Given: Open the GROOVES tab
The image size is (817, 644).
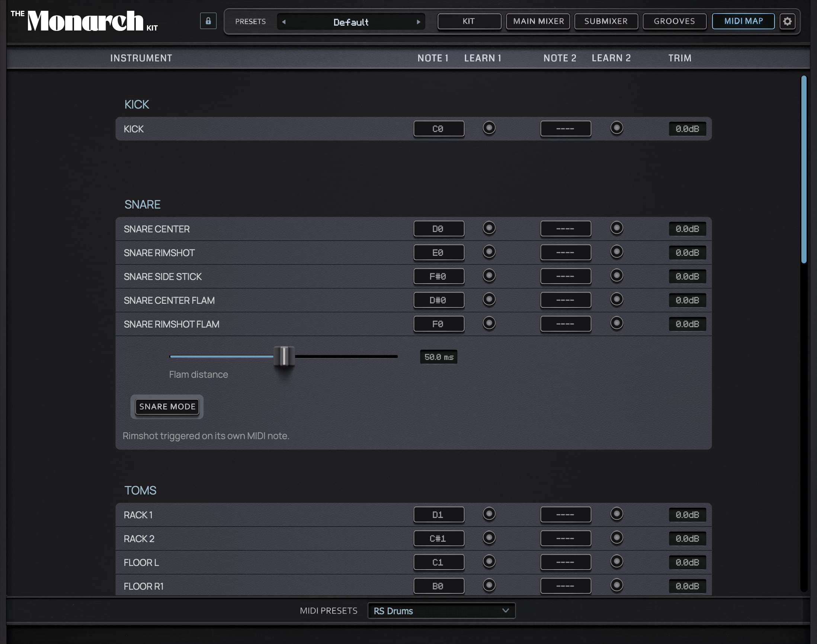Looking at the screenshot, I should 675,21.
